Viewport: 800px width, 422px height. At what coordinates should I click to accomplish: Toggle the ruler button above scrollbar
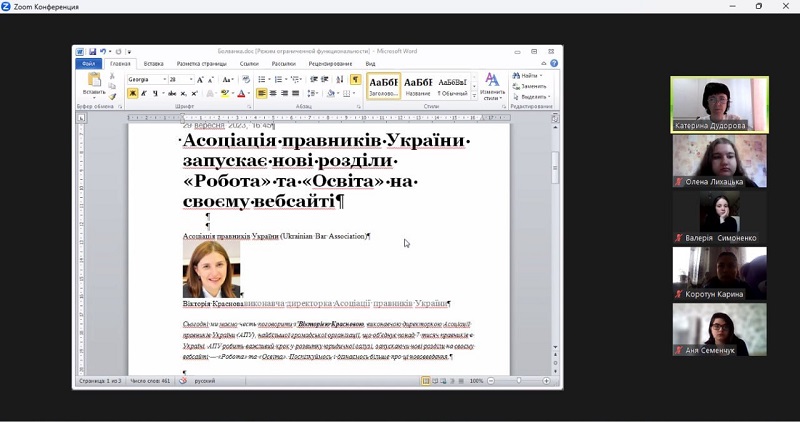click(x=555, y=118)
